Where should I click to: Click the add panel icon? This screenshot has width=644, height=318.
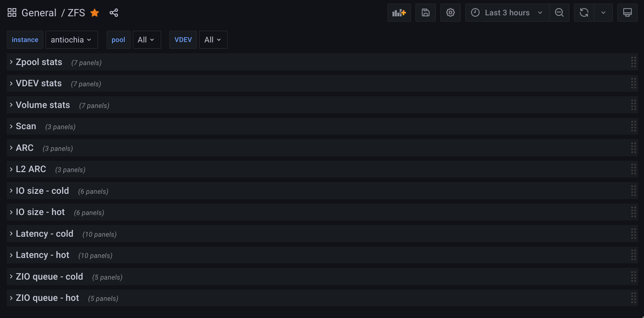[x=399, y=13]
